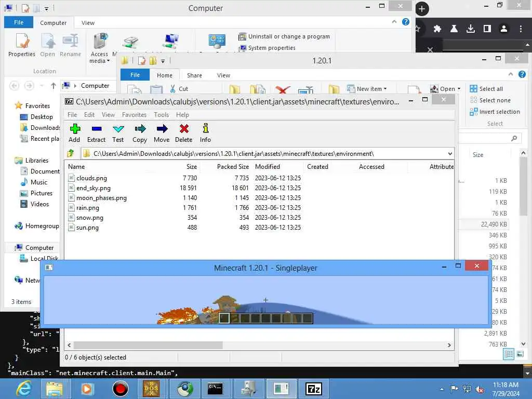532x399 pixels.
Task: Click the 7-Zip scroll right arrow
Action: click(449, 345)
